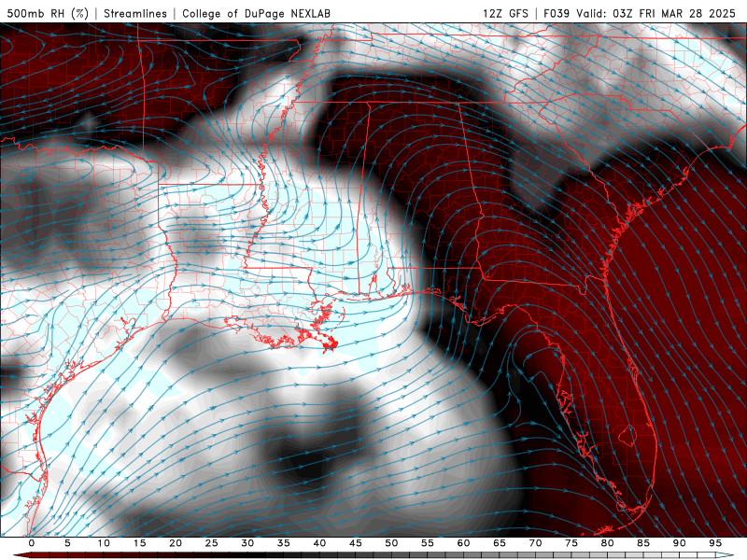This screenshot has height=560, width=747.
Task: Click the dark red low end of the colorbar
Action: point(21,555)
